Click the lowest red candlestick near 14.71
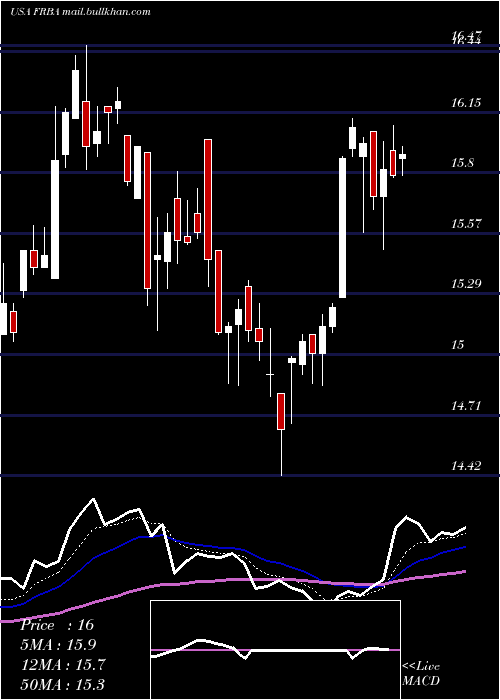Viewport: 500px width, 700px height. tap(281, 411)
